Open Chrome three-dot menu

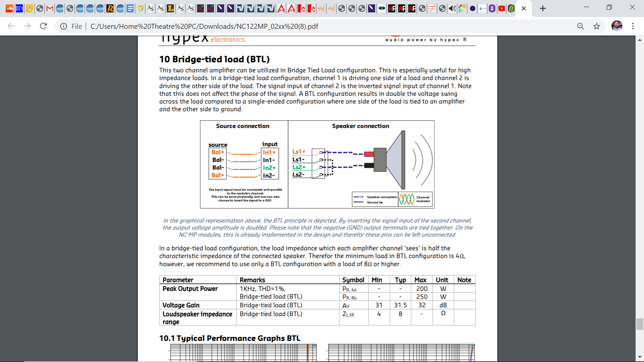[x=633, y=26]
